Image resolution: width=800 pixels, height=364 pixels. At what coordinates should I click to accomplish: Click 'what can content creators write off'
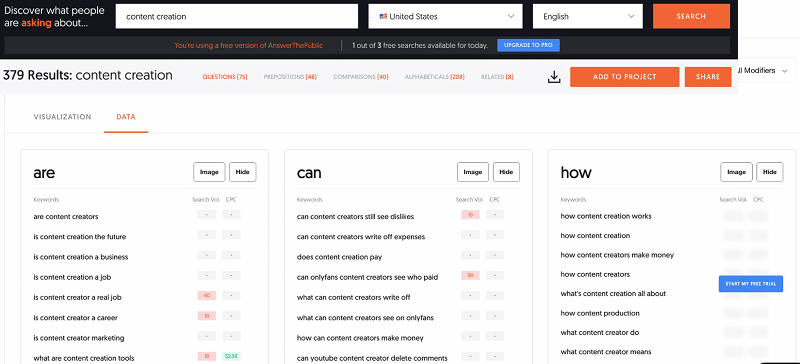click(x=354, y=297)
